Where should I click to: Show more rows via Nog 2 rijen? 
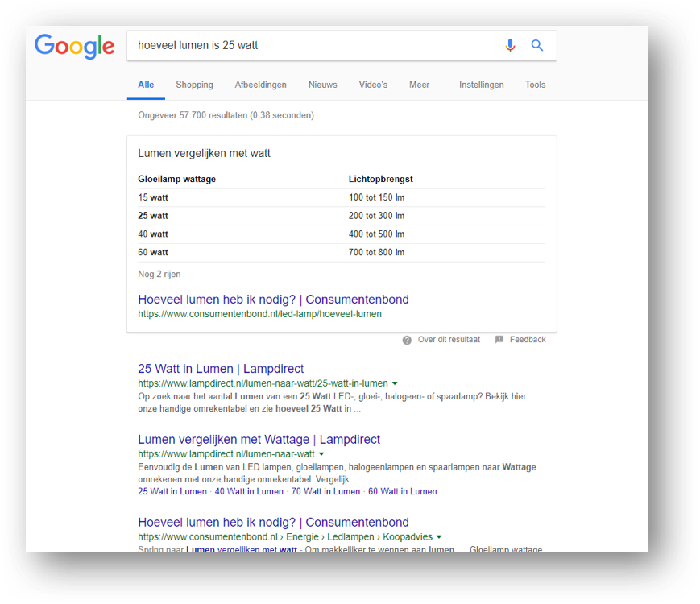point(159,275)
